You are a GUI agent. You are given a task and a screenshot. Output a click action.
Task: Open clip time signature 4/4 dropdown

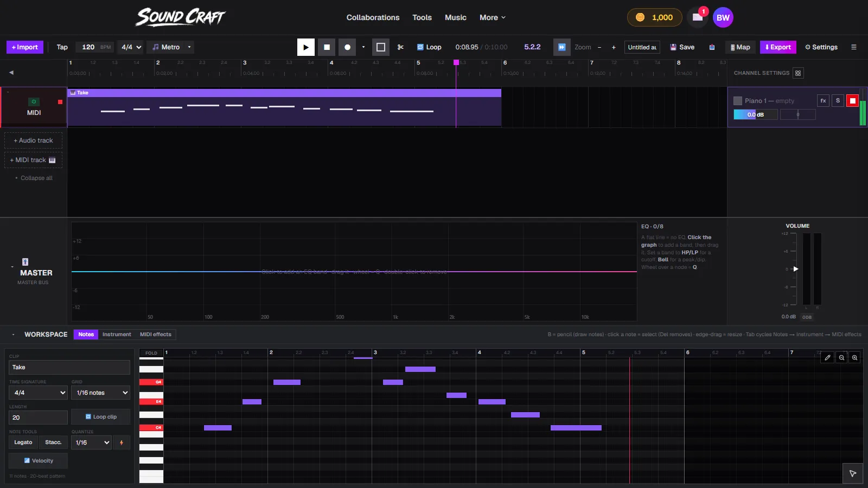click(x=38, y=393)
